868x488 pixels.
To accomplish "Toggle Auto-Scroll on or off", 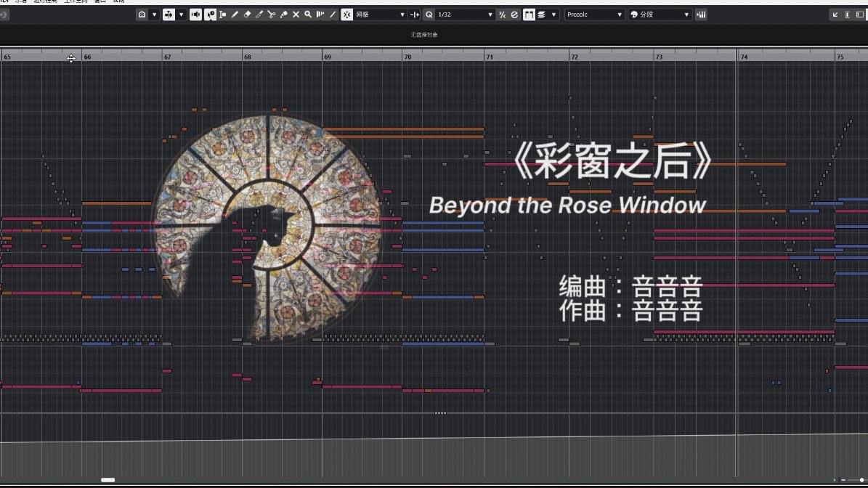I will coord(169,15).
